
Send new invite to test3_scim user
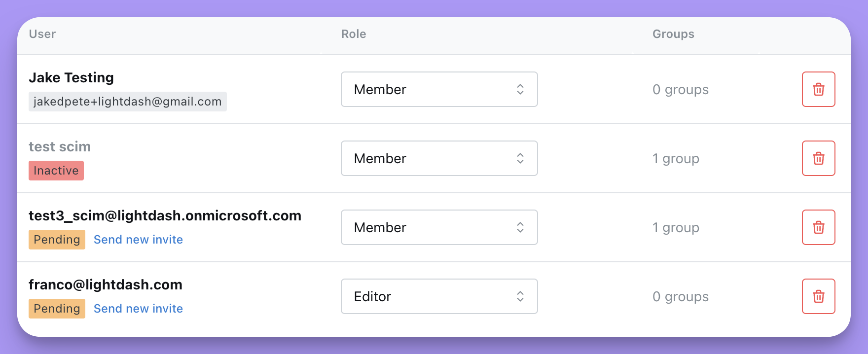(x=138, y=240)
